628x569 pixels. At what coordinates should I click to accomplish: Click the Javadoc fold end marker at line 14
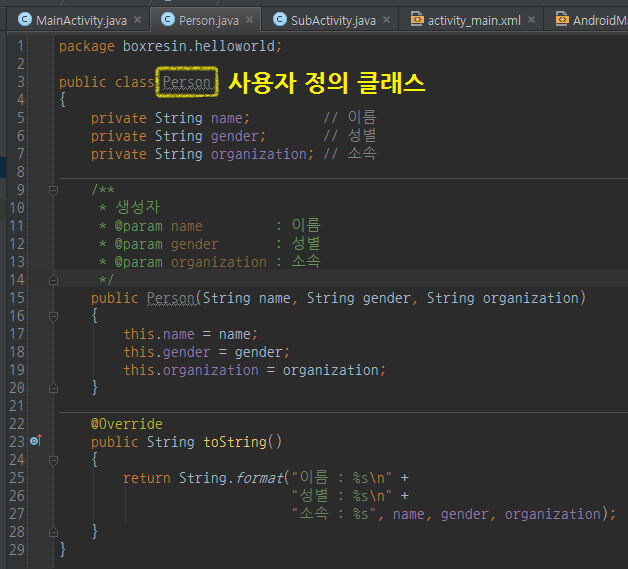point(53,280)
